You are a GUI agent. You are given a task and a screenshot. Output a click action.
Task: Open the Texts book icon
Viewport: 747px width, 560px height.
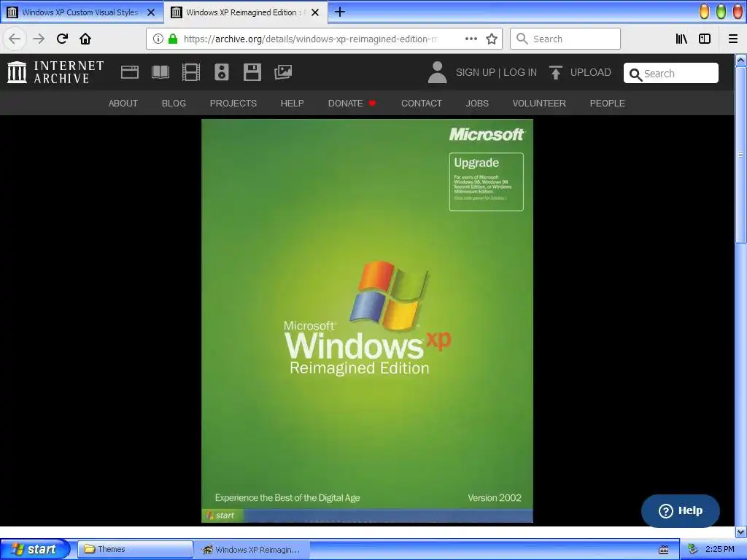pos(160,72)
